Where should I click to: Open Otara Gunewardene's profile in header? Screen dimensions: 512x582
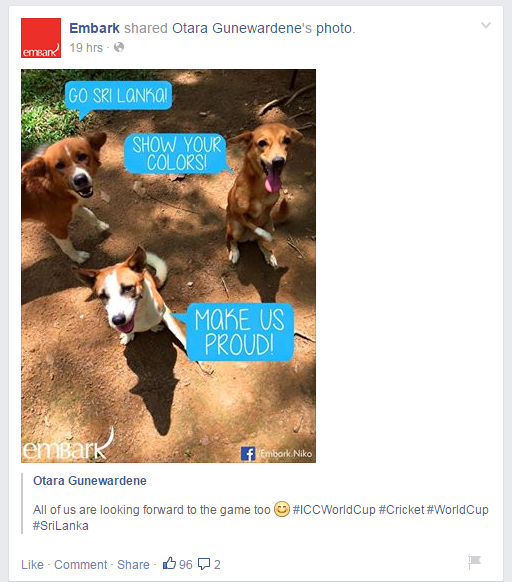tap(242, 28)
